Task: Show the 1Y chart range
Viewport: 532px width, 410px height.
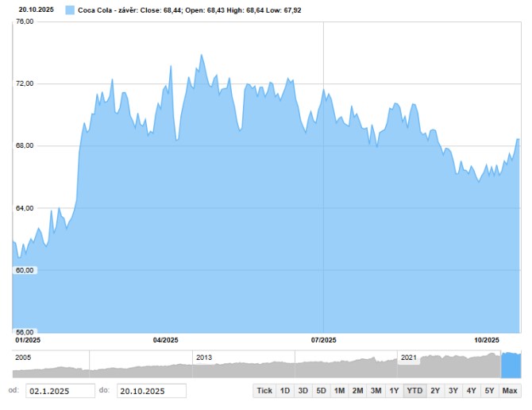Action: [394, 390]
